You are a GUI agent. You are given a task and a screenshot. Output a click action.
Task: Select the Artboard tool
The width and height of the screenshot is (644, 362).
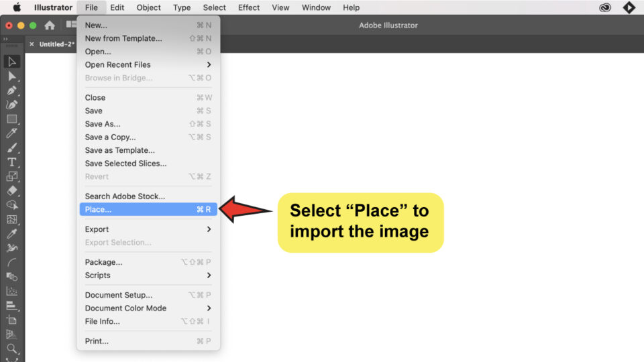click(x=11, y=320)
